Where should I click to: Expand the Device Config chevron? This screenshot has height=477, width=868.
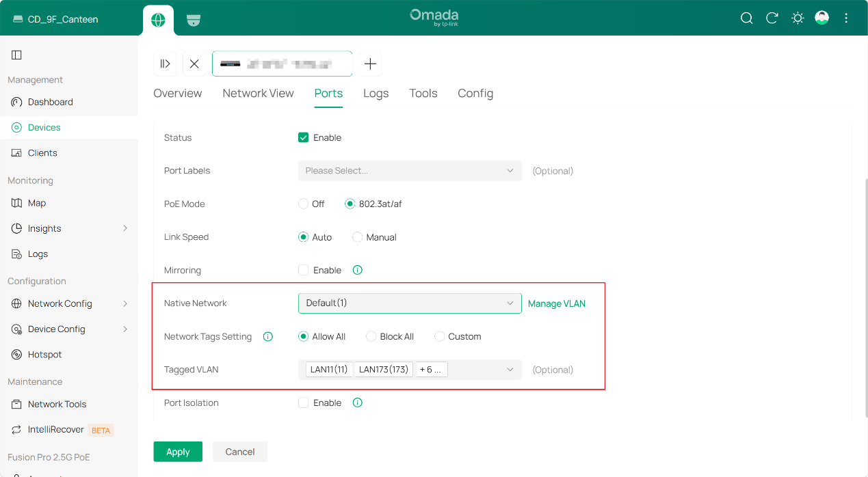125,329
